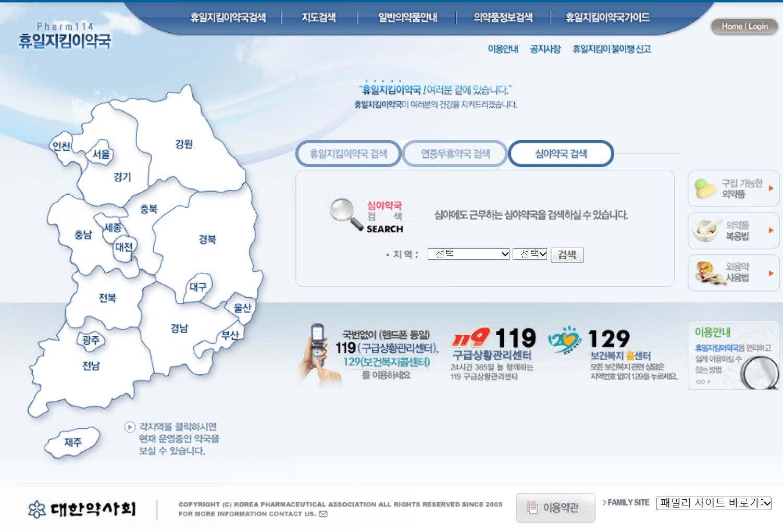783x532 pixels.
Task: Click the magnifying glass 심야약국 search icon
Action: point(346,214)
